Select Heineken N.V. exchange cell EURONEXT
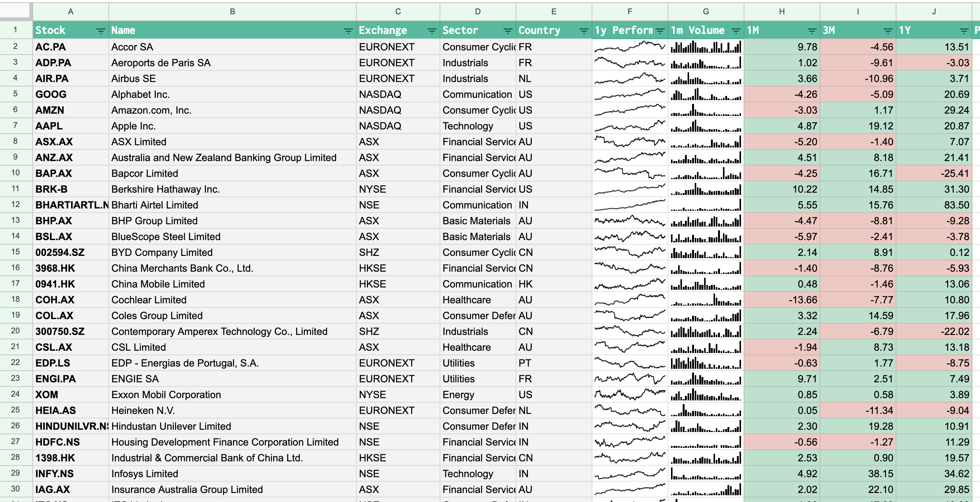 398,410
